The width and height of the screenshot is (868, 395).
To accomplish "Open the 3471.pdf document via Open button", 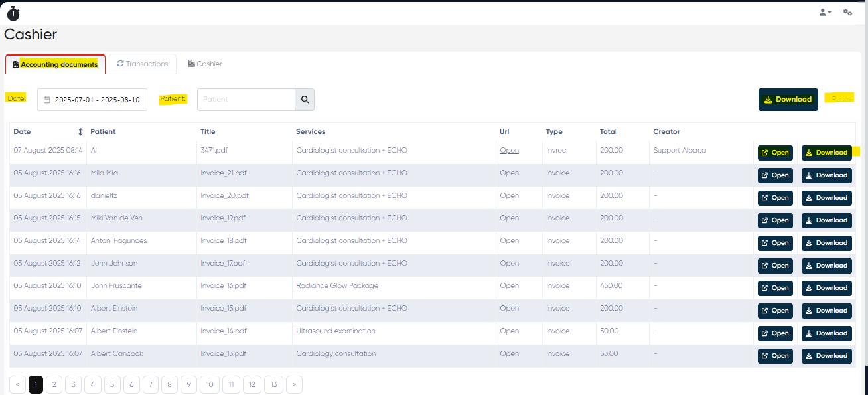I will [775, 153].
